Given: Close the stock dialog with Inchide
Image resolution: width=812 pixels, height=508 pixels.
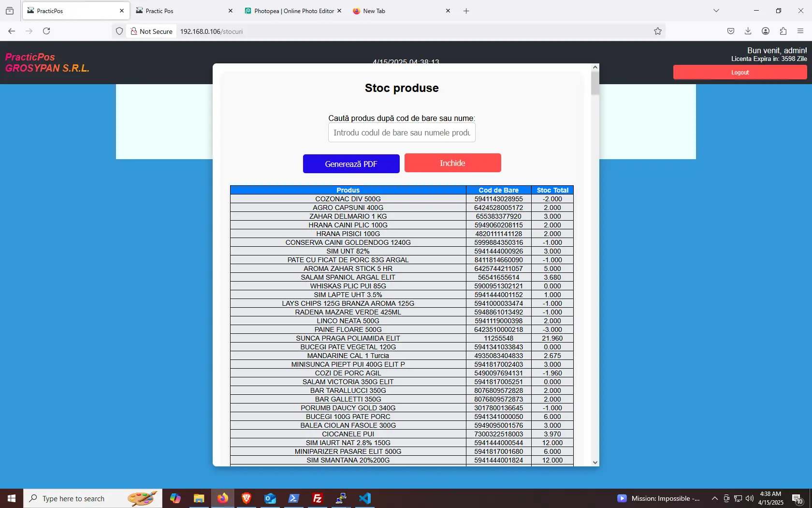Looking at the screenshot, I should 452,163.
